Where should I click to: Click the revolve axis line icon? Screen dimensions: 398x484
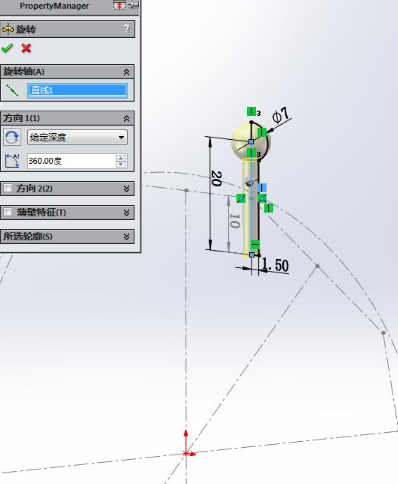[12, 90]
